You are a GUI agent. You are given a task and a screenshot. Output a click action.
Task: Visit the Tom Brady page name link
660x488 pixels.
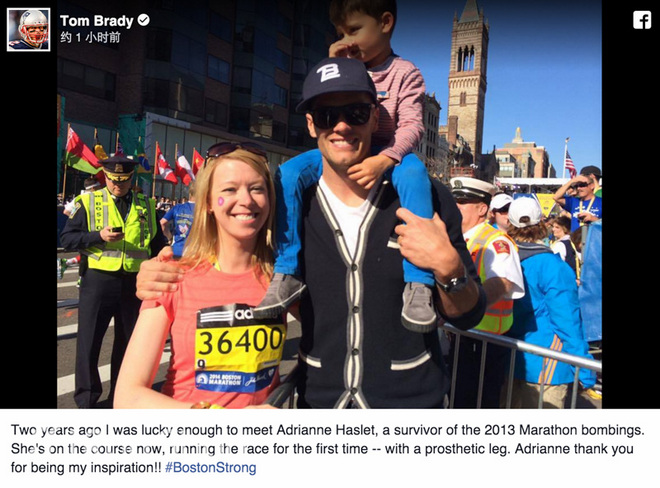click(96, 21)
